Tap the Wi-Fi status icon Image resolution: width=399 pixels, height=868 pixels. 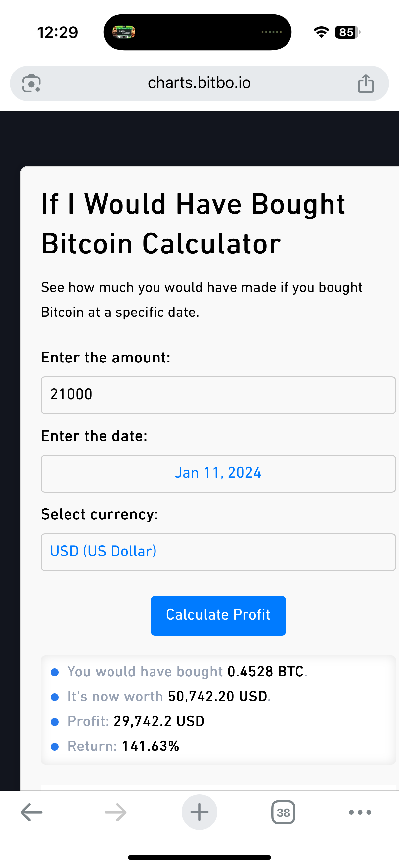tap(321, 32)
